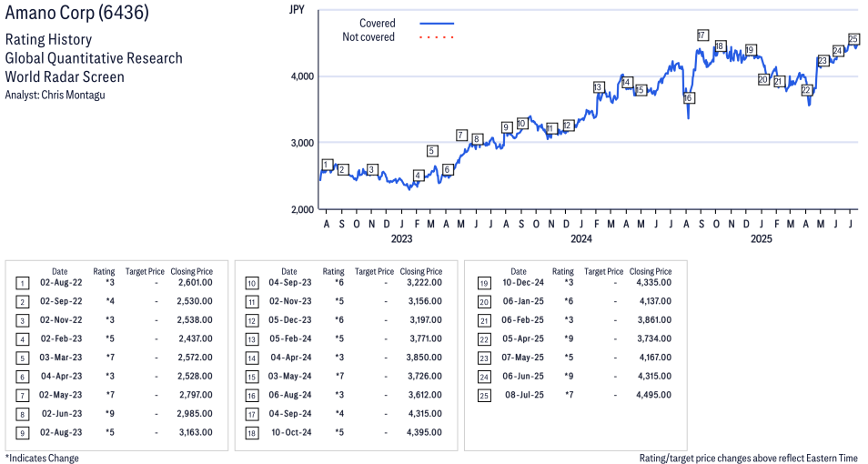Image resolution: width=868 pixels, height=464 pixels.
Task: Click the *7 rating in the 03-May-24 row
Action: point(339,377)
